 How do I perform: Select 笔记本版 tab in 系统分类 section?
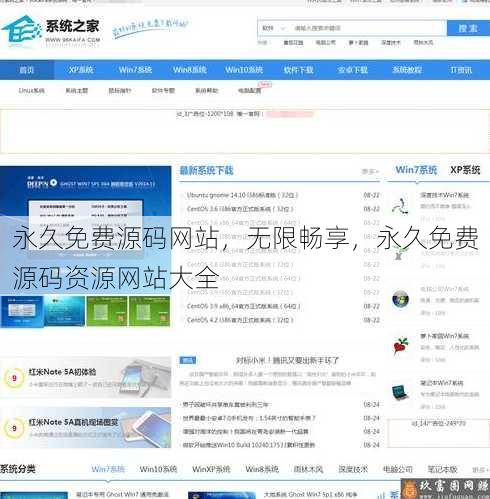pos(442,469)
